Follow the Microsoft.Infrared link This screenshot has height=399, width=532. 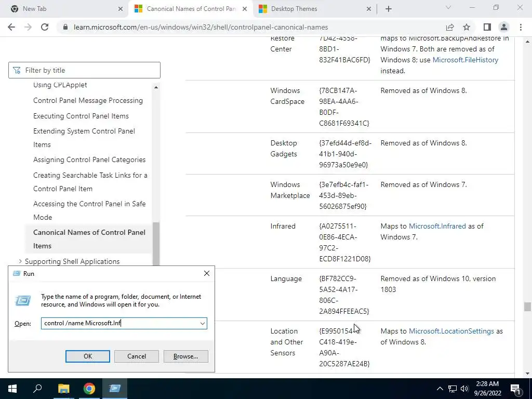tap(437, 226)
